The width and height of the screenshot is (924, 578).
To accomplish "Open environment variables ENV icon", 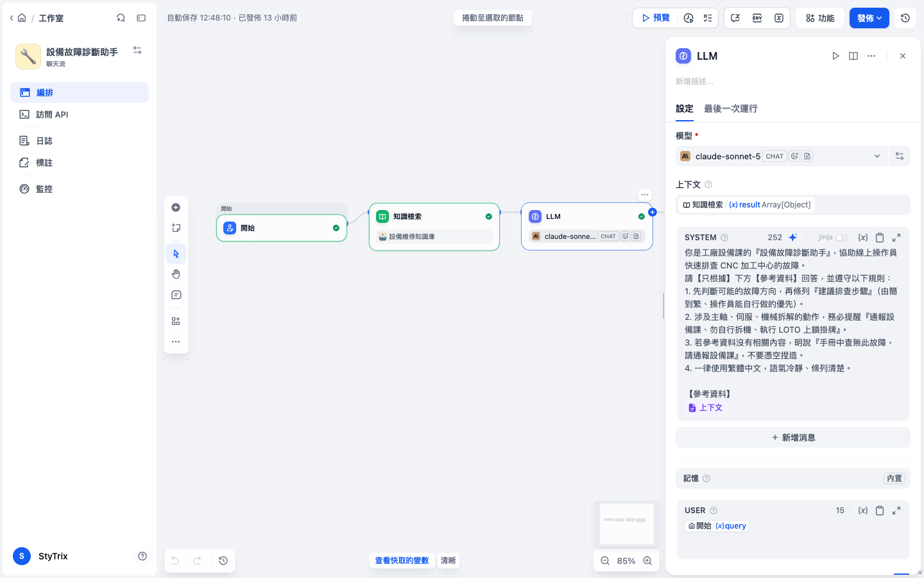I will (x=757, y=18).
